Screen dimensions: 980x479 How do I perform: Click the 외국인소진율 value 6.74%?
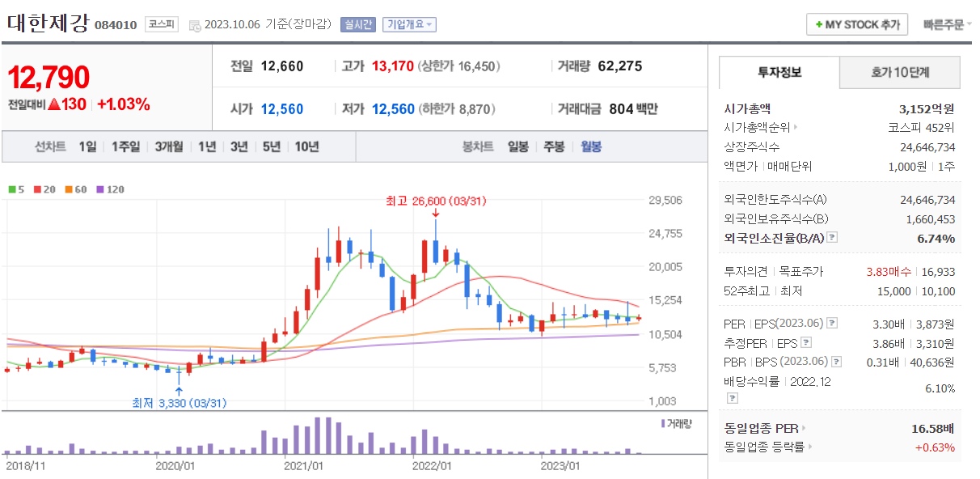(x=936, y=238)
